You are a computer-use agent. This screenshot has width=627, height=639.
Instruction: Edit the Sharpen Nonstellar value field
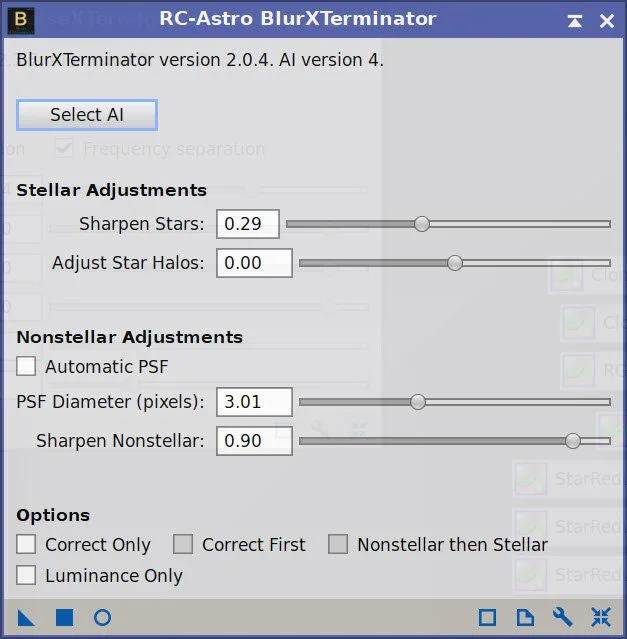[x=254, y=441]
